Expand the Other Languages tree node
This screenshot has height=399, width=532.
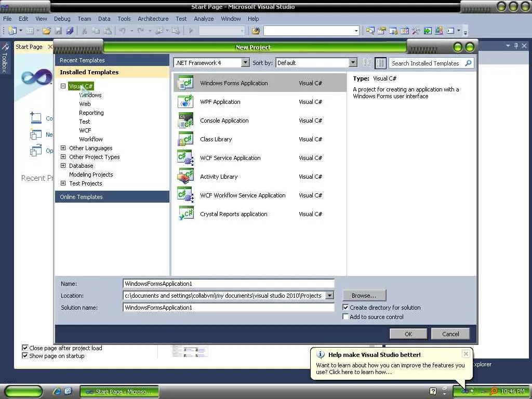coord(63,148)
